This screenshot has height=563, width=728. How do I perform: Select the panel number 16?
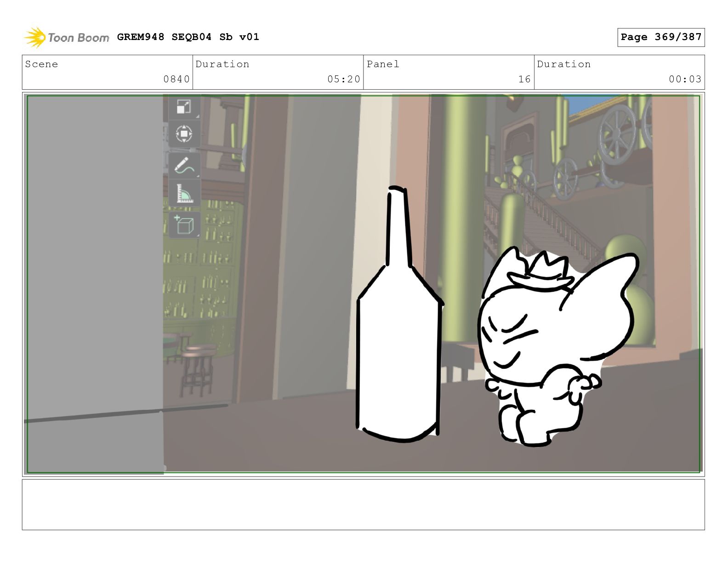pyautogui.click(x=524, y=79)
